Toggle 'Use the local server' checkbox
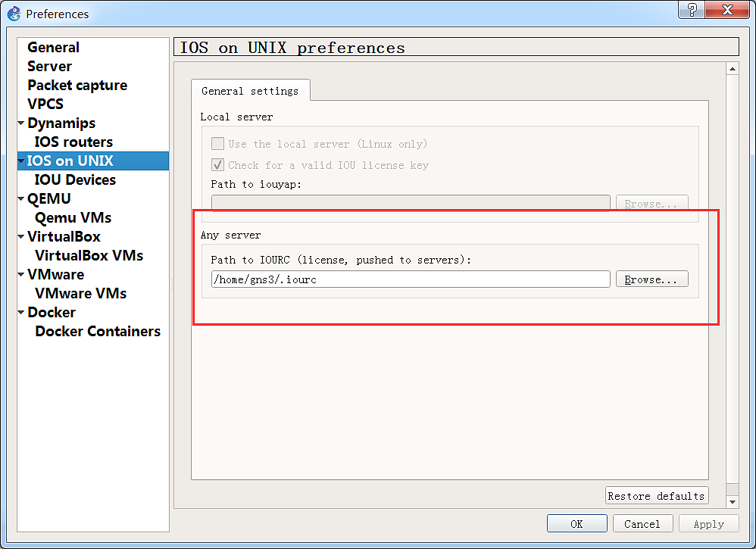This screenshot has width=756, height=549. (x=217, y=144)
